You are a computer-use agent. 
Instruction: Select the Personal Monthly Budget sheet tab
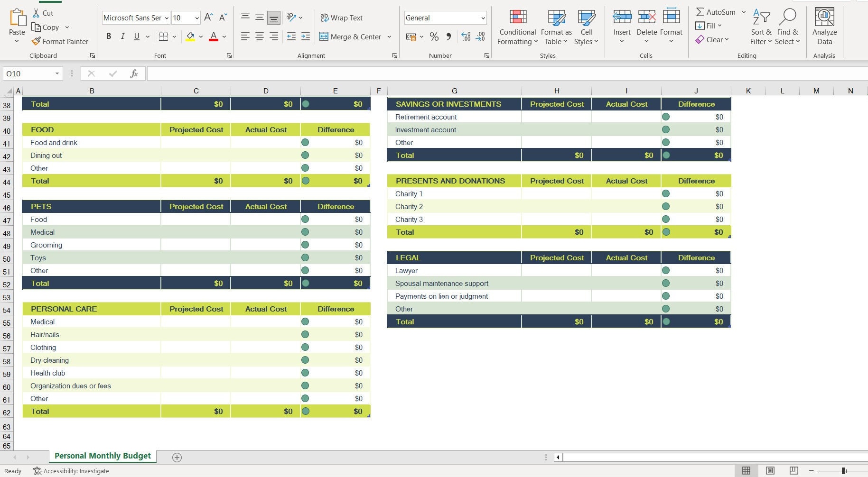coord(103,456)
